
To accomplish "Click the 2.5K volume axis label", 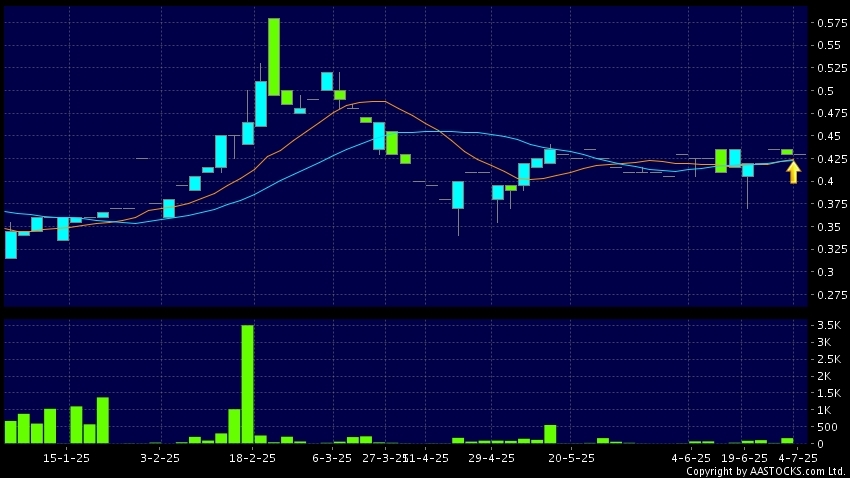I will 829,359.
